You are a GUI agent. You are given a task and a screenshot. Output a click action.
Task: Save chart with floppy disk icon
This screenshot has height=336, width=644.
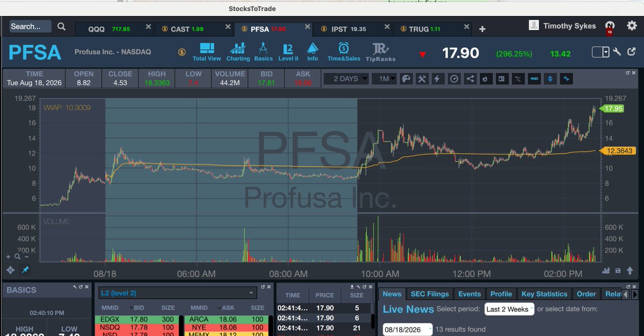[x=617, y=270]
